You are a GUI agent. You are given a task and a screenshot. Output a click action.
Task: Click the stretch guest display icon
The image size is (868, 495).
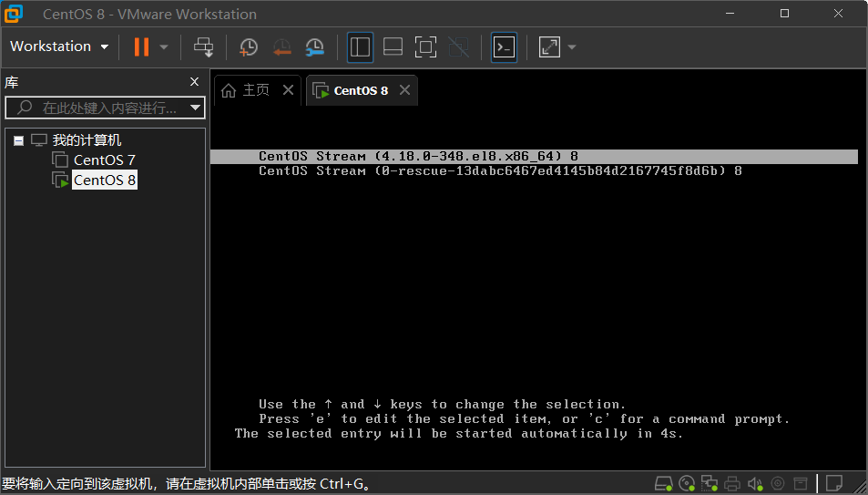549,47
